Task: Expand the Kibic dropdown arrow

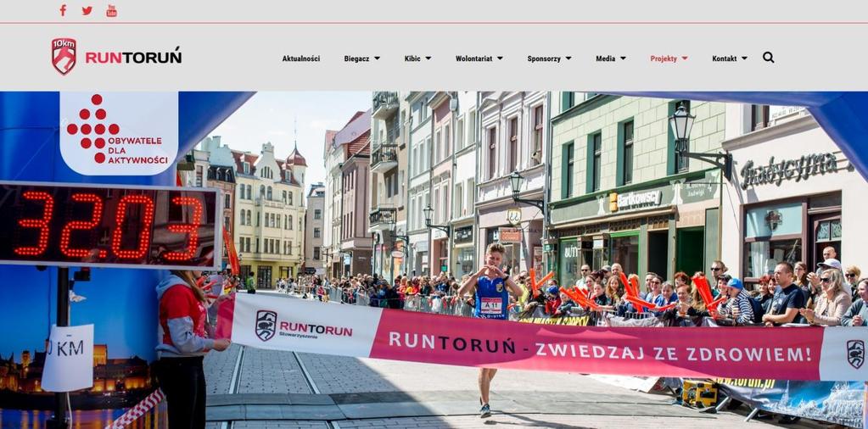Action: 428,58
